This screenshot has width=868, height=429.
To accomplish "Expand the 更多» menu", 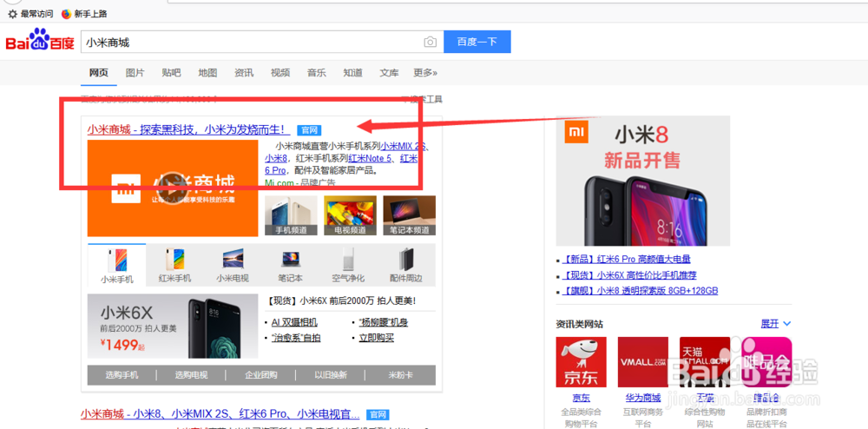I will [425, 73].
